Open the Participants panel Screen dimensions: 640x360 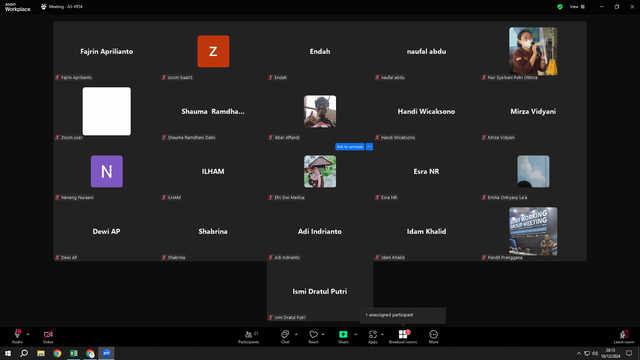pos(249,337)
